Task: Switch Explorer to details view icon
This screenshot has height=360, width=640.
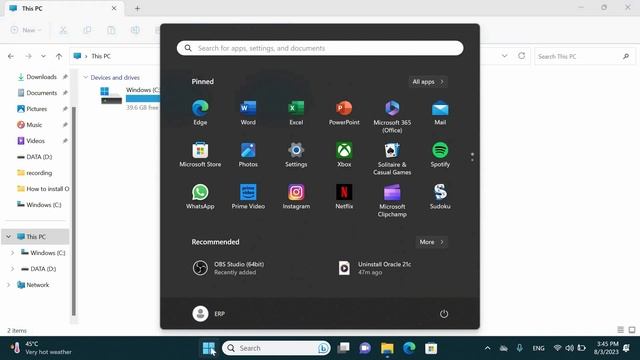Action: coord(620,330)
